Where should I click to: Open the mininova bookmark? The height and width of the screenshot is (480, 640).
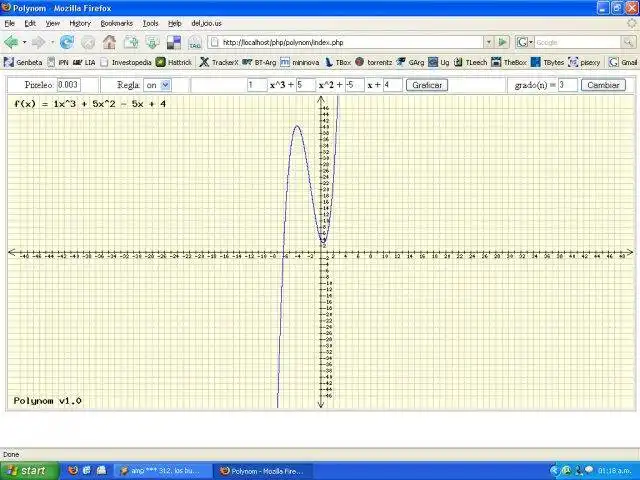[300, 62]
